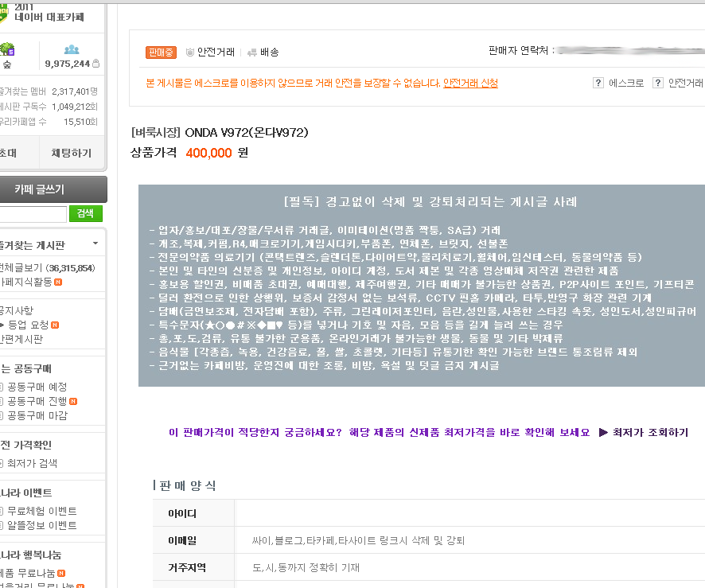Image resolution: width=705 pixels, height=588 pixels.
Task: Click the 에스크로 help text
Action: point(626,83)
